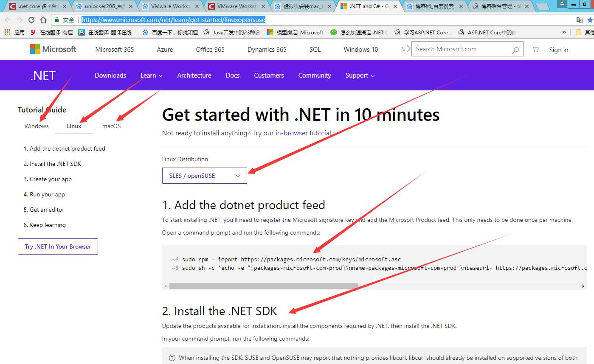Click the arrow to show more Microsoft products
Viewport: 594px width, 364px height.
pyautogui.click(x=408, y=49)
